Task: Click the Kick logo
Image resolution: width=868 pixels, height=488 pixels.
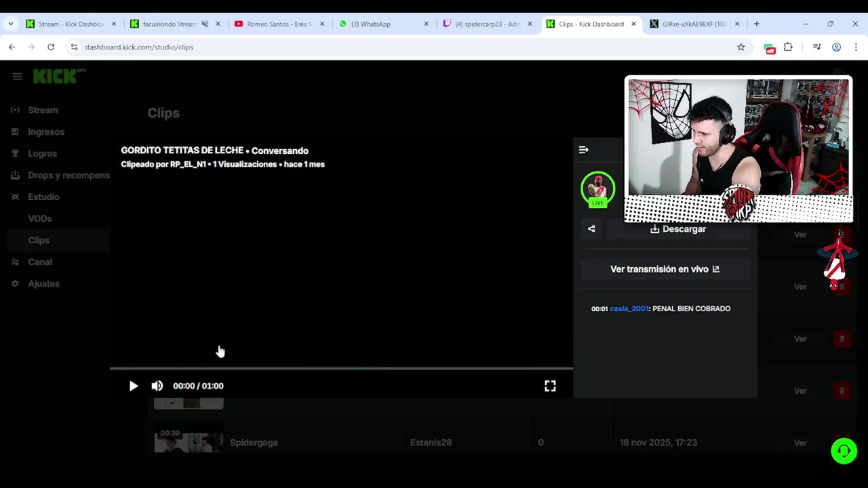Action: tap(59, 77)
